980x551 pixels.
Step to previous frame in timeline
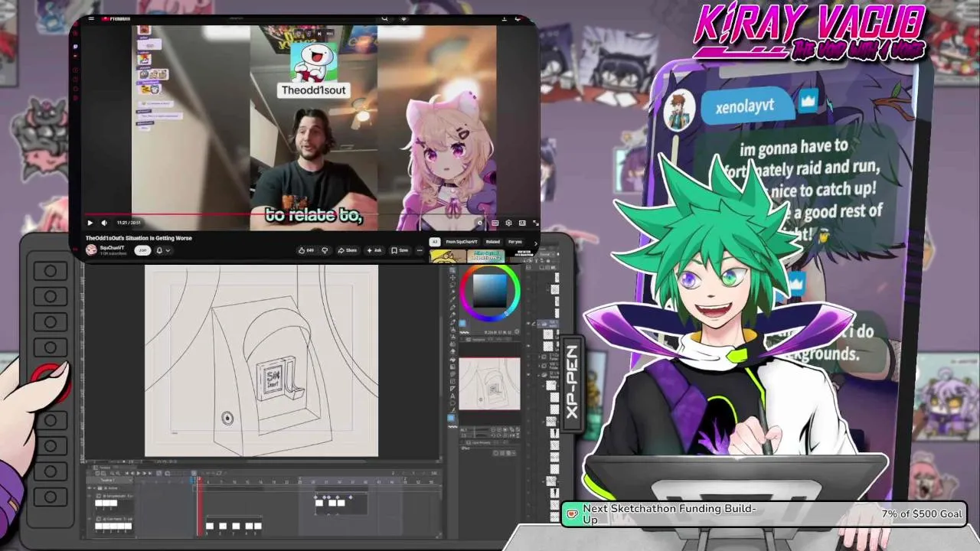tap(132, 473)
